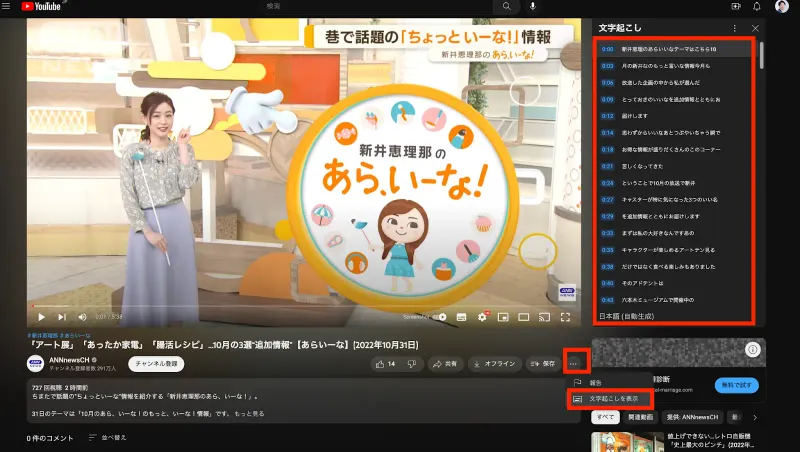Jump to transcript line at 0:14

click(674, 133)
